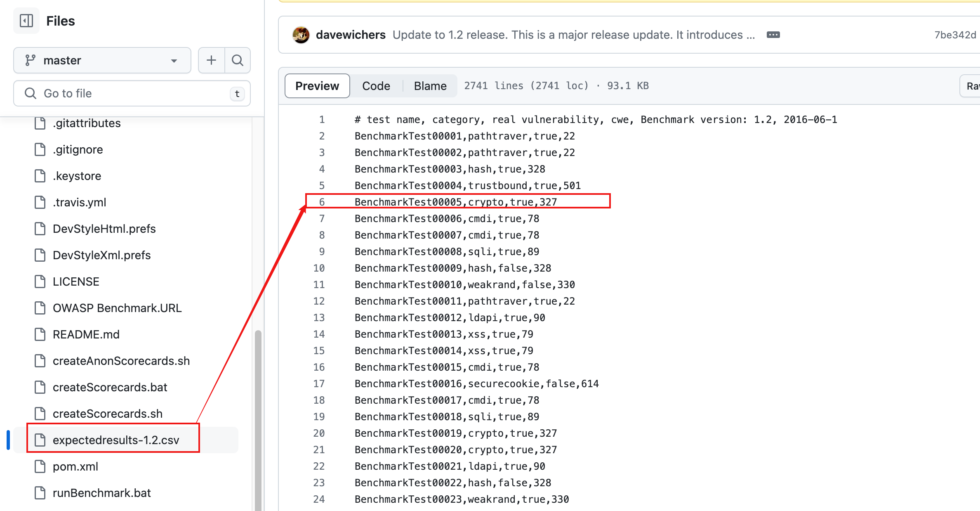Switch to the Blame tab

click(430, 86)
